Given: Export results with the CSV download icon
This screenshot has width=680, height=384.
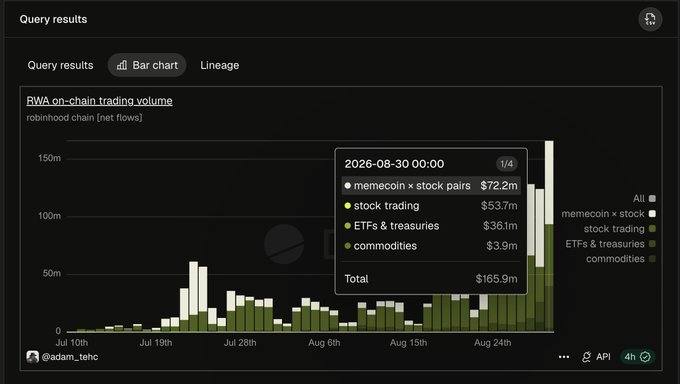Looking at the screenshot, I should (650, 19).
